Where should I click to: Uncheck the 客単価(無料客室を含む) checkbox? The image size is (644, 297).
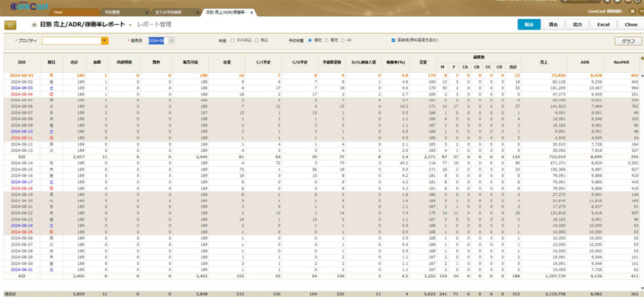point(393,40)
